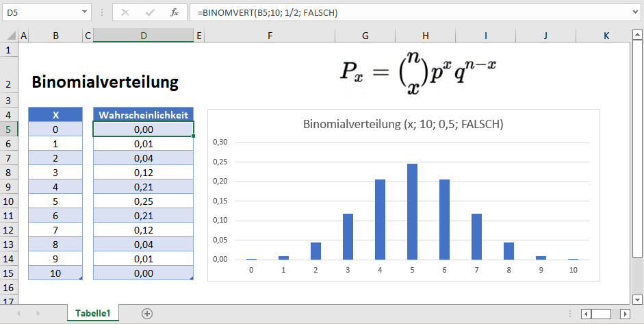Viewport: 644px width, 324px height.
Task: Select row 4 header
Action: (10, 114)
